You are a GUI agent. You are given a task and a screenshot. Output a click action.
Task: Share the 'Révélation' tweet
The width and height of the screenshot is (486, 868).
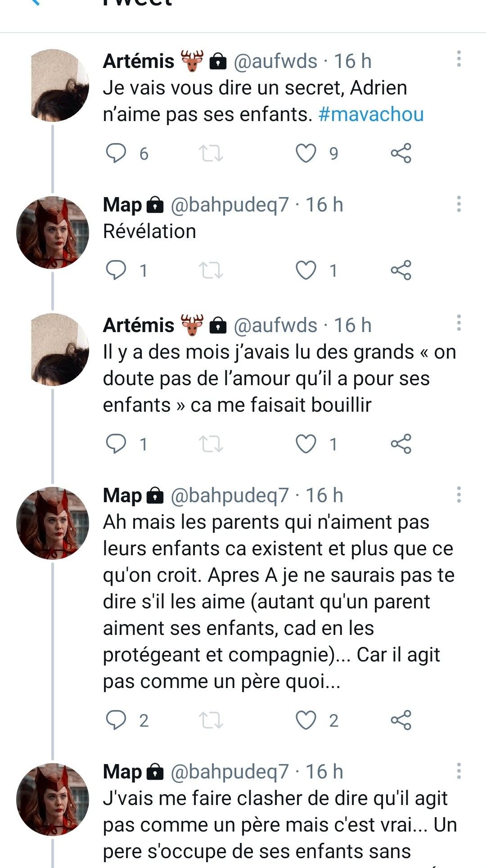point(401,270)
